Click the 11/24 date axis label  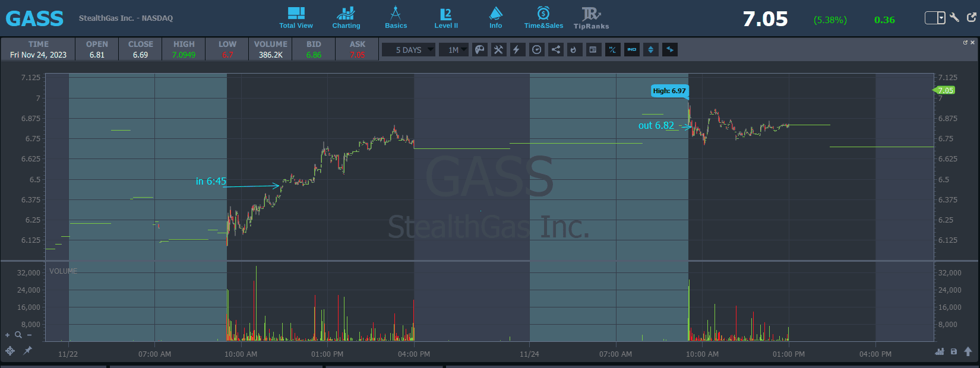529,354
